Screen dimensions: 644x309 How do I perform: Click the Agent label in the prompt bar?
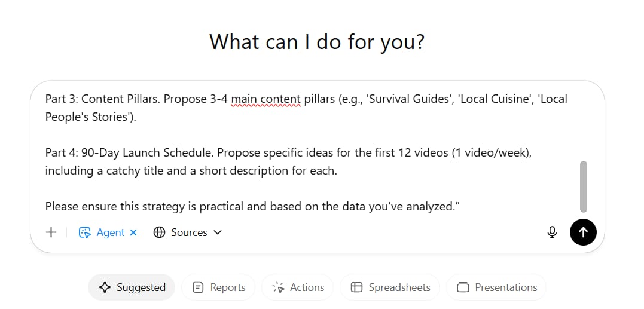coord(111,232)
